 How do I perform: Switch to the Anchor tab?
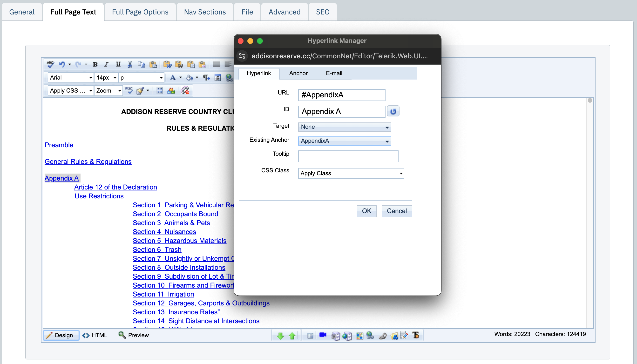pyautogui.click(x=298, y=74)
